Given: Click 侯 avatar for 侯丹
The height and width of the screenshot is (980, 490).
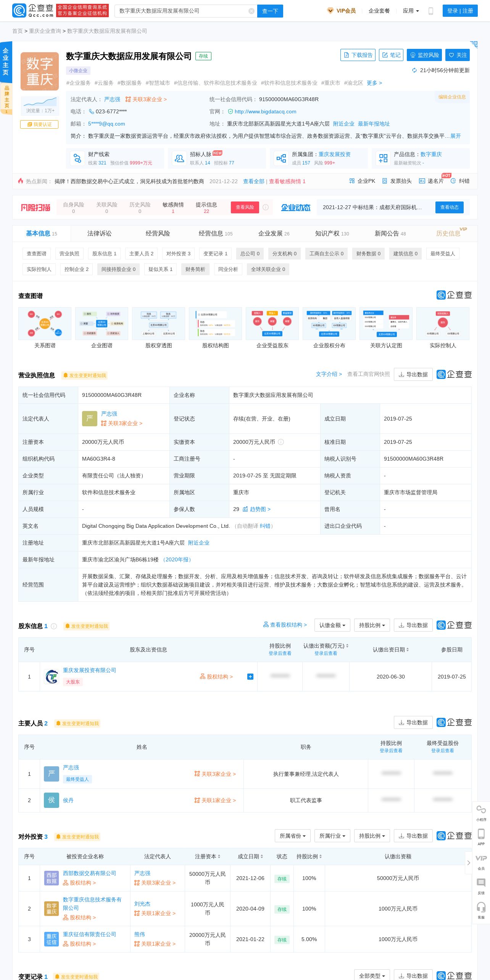Looking at the screenshot, I should coord(52,800).
